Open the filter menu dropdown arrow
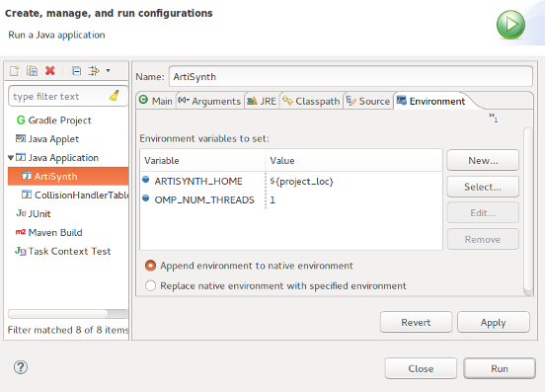The height and width of the screenshot is (392, 545). pos(108,71)
